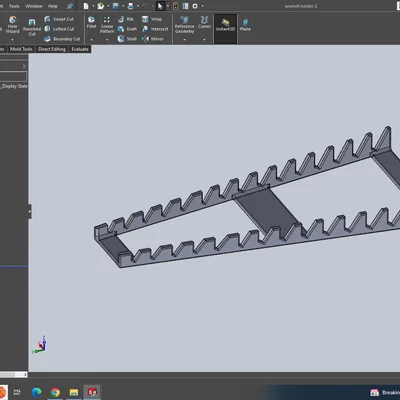Click the Undo arrow icon

(x=145, y=6)
